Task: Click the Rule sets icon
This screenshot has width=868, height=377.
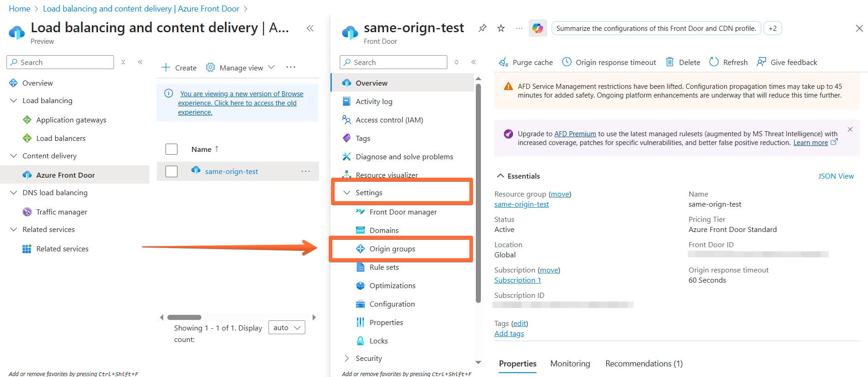Action: pos(360,267)
